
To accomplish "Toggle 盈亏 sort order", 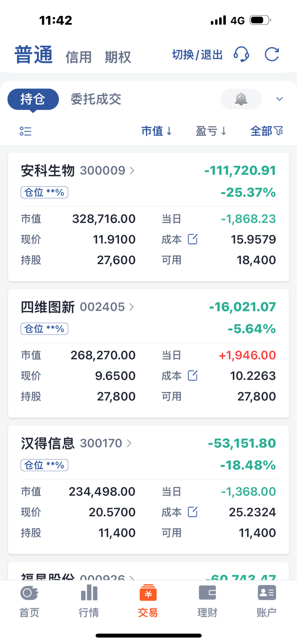I will (x=211, y=131).
